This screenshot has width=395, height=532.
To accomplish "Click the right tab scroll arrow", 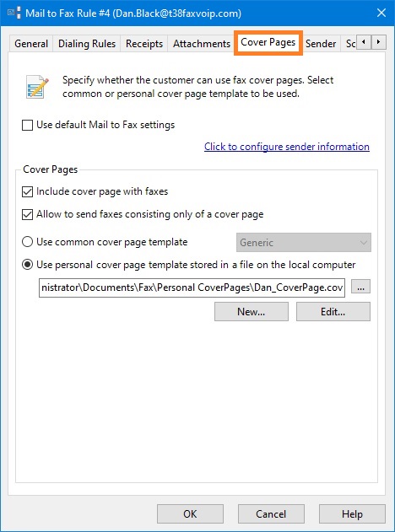I will tap(378, 42).
